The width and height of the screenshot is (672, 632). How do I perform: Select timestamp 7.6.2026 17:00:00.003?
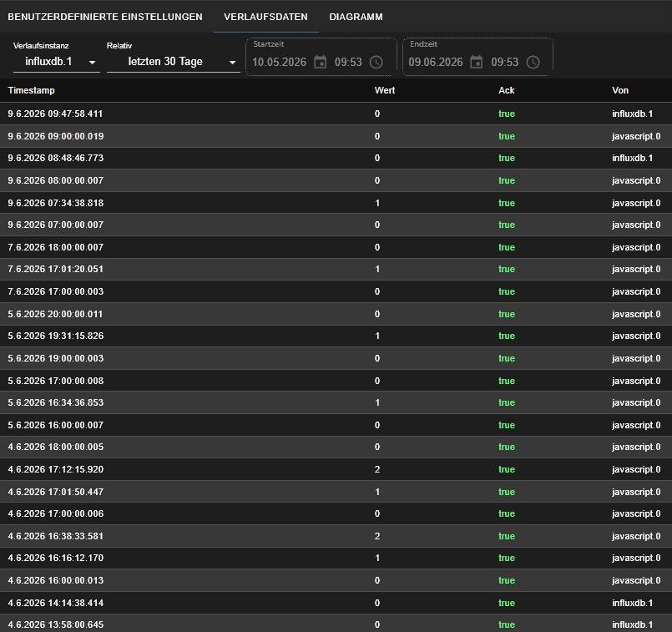click(x=56, y=291)
